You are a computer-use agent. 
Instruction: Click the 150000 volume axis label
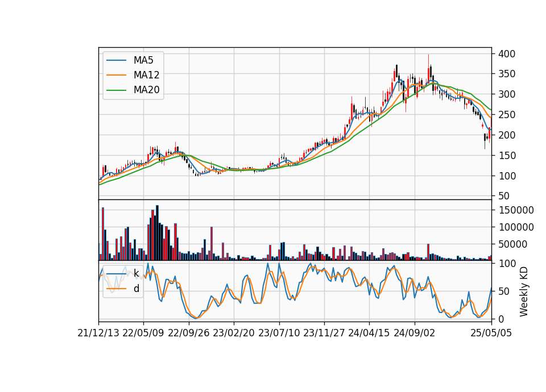click(x=516, y=210)
